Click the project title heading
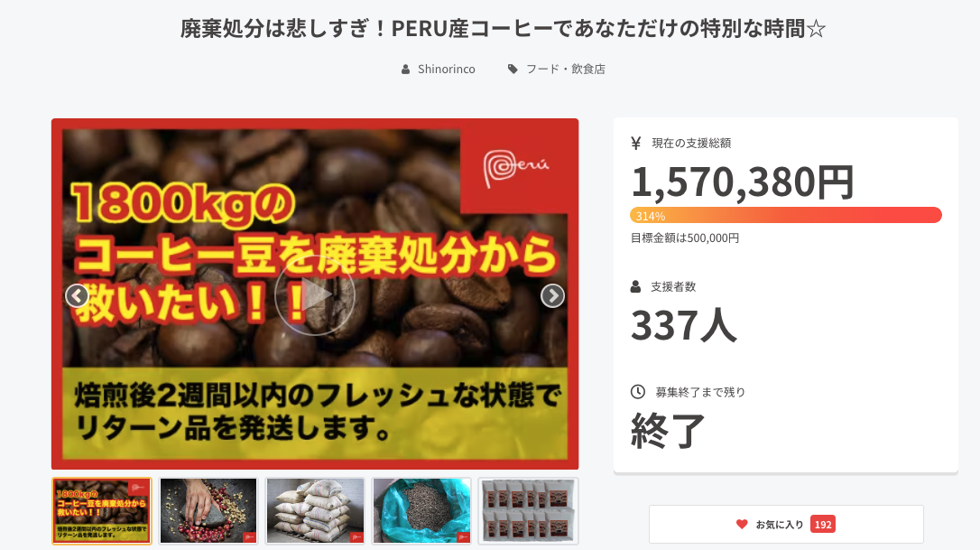The image size is (980, 550). tap(504, 29)
